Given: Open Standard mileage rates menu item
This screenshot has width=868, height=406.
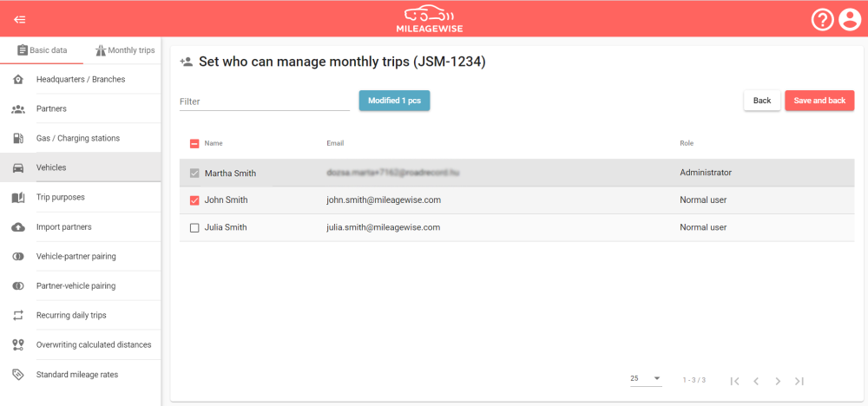Looking at the screenshot, I should pos(81,375).
